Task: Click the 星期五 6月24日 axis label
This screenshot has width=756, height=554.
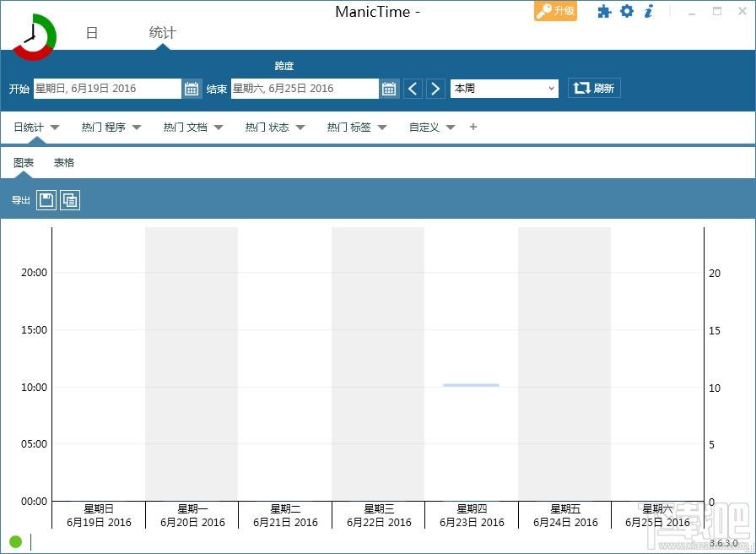Action: point(565,515)
